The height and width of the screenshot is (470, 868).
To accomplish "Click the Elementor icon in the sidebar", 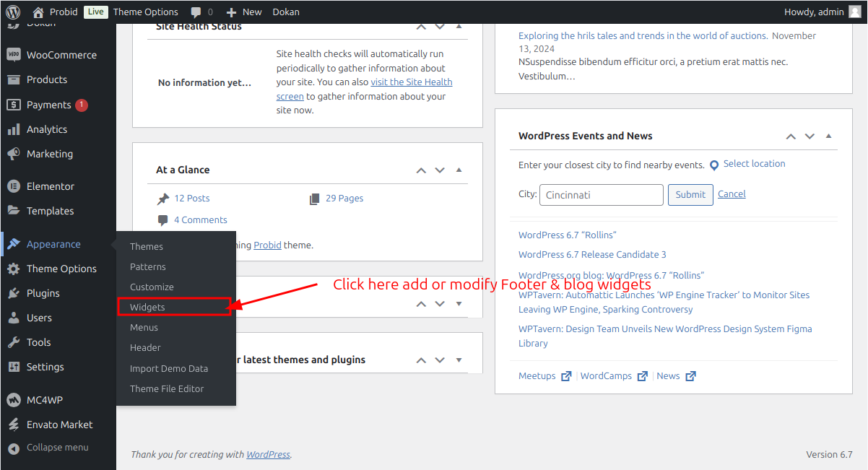I will tap(13, 186).
